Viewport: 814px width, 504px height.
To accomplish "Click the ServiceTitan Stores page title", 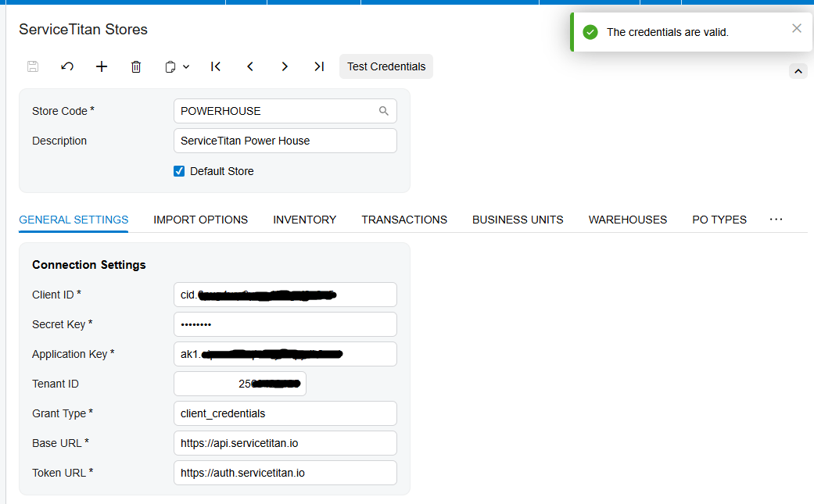I will 83,30.
